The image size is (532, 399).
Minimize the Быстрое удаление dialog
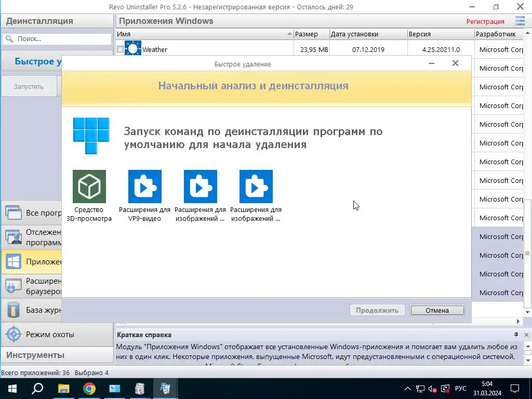coord(432,63)
